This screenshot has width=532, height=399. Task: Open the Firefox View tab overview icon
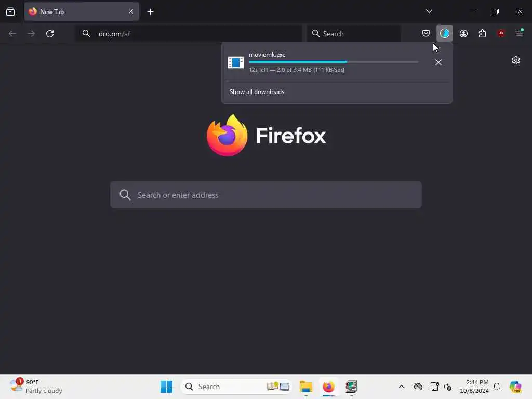tap(10, 12)
